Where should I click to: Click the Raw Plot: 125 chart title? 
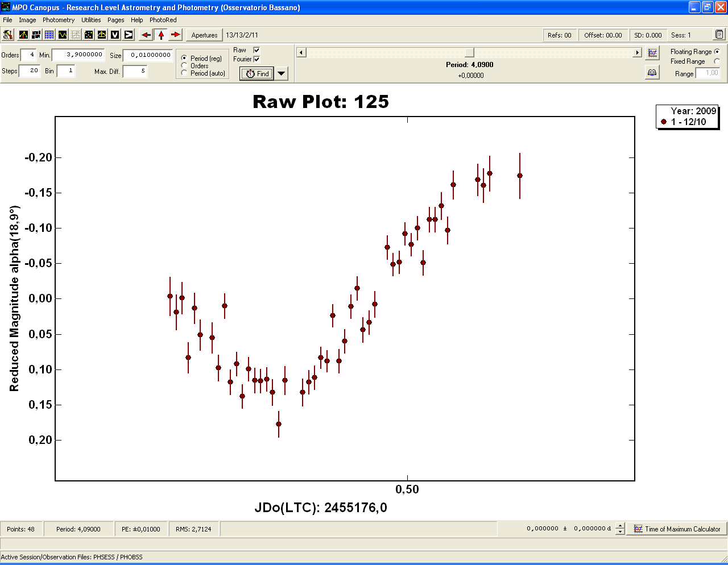pos(321,102)
